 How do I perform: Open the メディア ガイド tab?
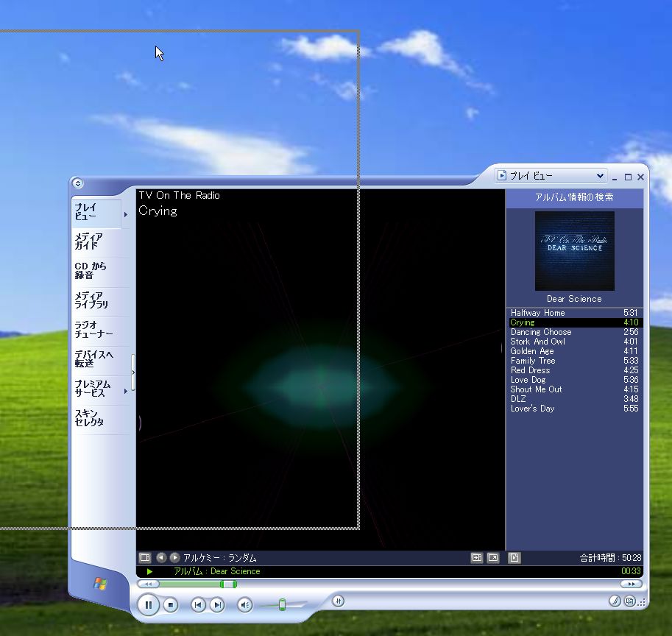tap(100, 241)
